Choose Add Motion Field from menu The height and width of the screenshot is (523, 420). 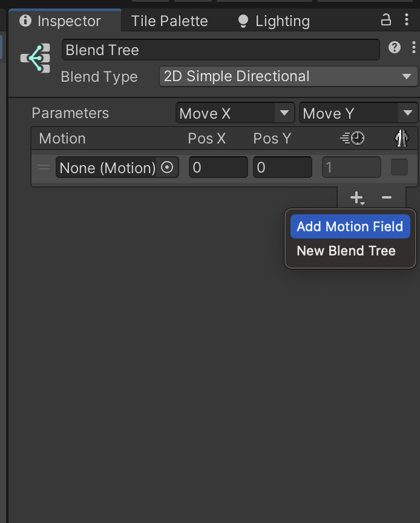350,226
